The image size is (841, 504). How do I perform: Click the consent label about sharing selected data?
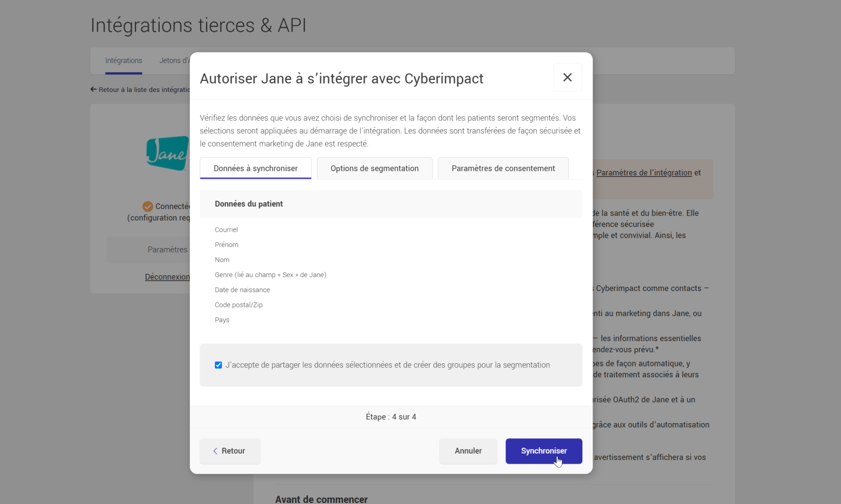click(x=387, y=365)
